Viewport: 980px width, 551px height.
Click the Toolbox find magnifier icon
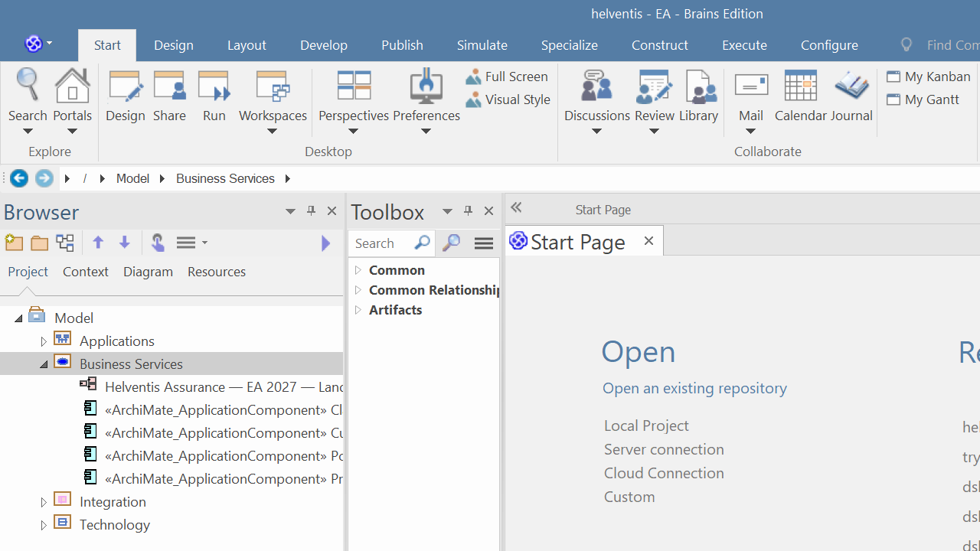(452, 243)
